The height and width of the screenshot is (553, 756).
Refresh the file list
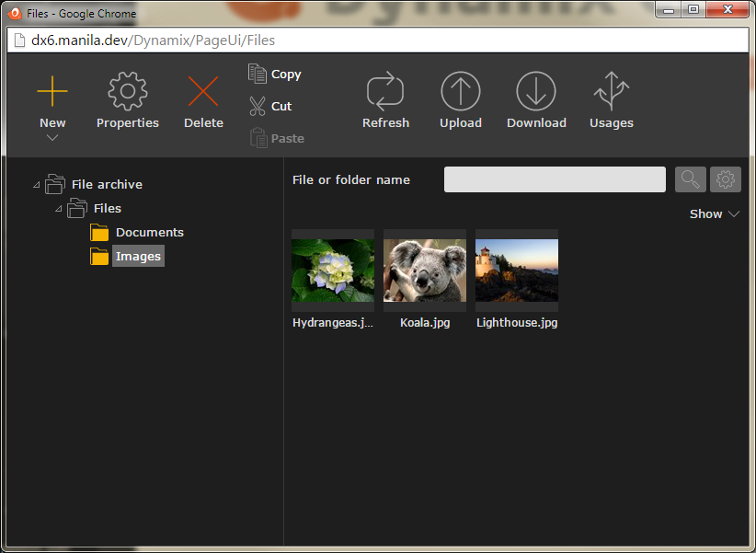coord(385,92)
